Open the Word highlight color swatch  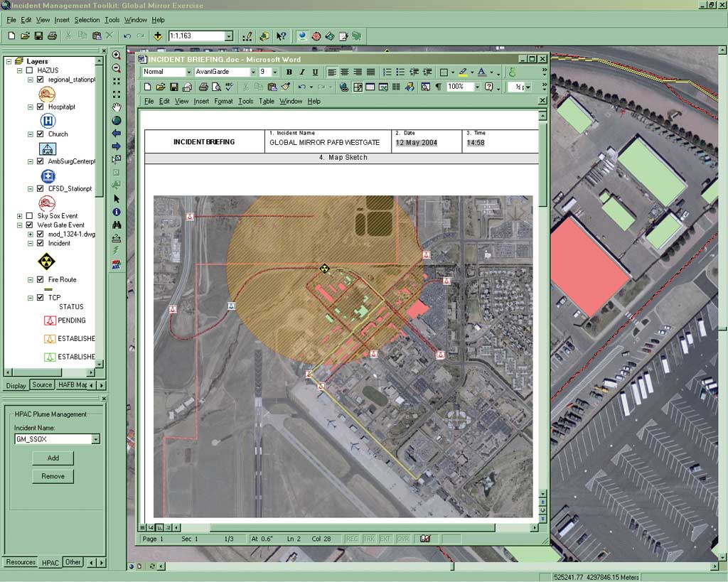463,72
